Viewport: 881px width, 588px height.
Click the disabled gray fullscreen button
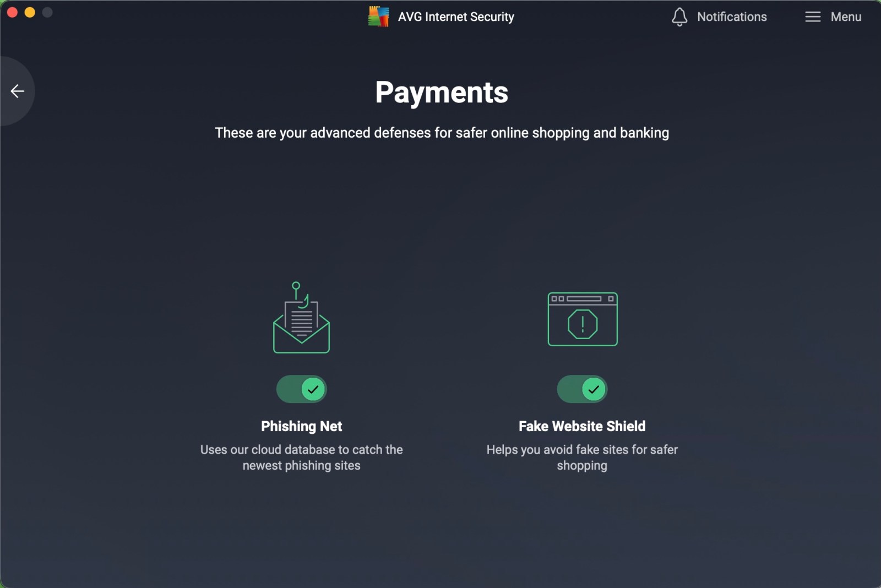tap(47, 12)
